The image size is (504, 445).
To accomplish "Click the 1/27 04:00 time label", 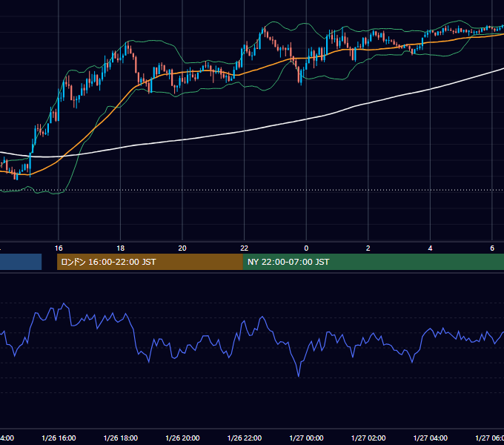I will pos(431,438).
